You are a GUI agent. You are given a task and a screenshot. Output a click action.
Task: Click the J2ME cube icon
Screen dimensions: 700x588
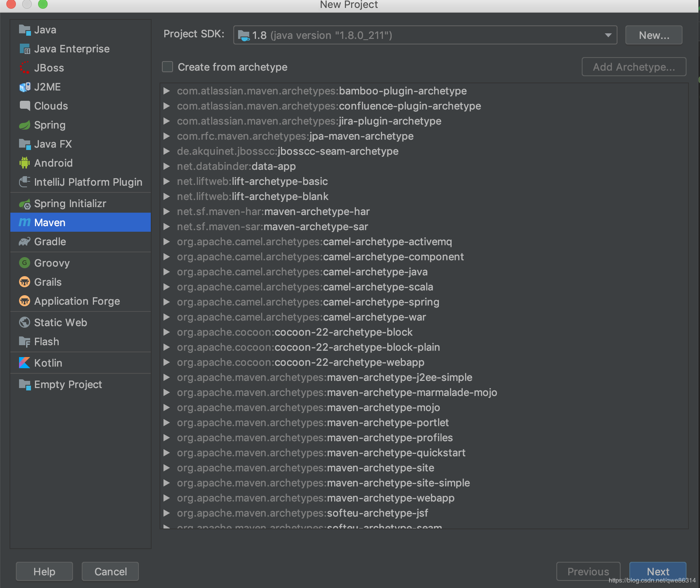(x=25, y=87)
